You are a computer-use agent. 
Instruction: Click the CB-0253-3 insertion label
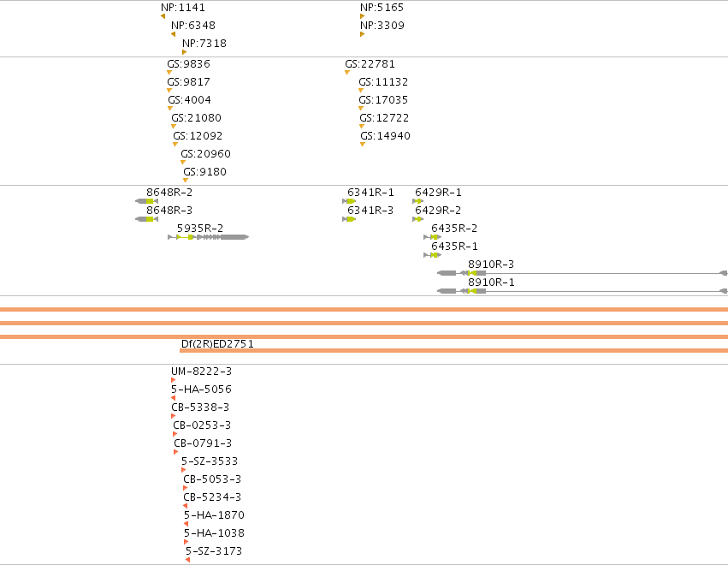click(x=202, y=425)
